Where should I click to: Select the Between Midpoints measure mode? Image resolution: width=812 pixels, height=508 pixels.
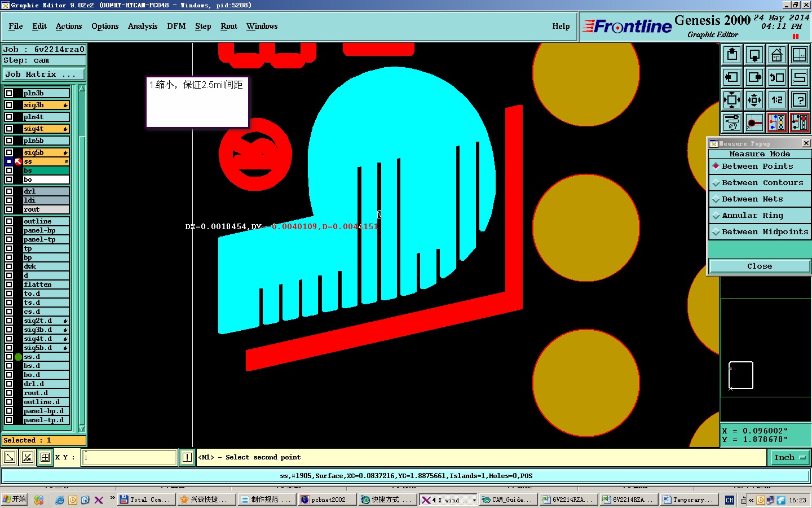[760, 232]
